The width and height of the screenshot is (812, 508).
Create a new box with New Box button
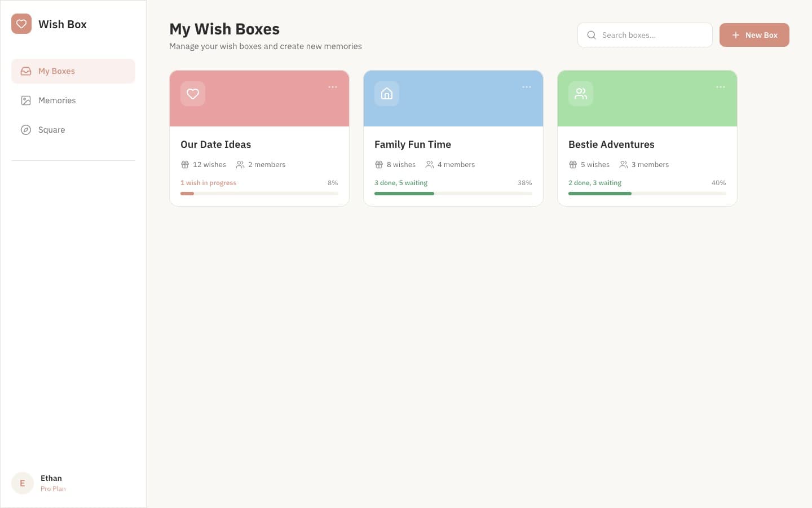tap(754, 34)
